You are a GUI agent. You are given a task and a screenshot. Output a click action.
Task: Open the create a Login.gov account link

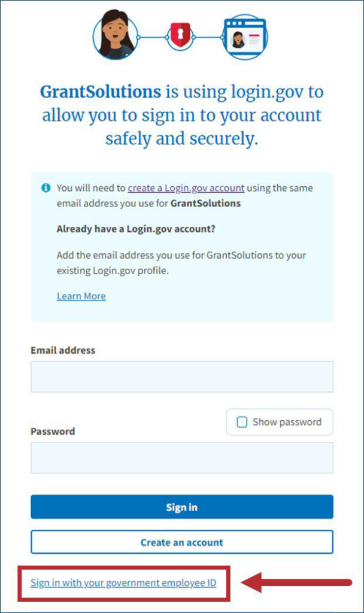[x=184, y=187]
